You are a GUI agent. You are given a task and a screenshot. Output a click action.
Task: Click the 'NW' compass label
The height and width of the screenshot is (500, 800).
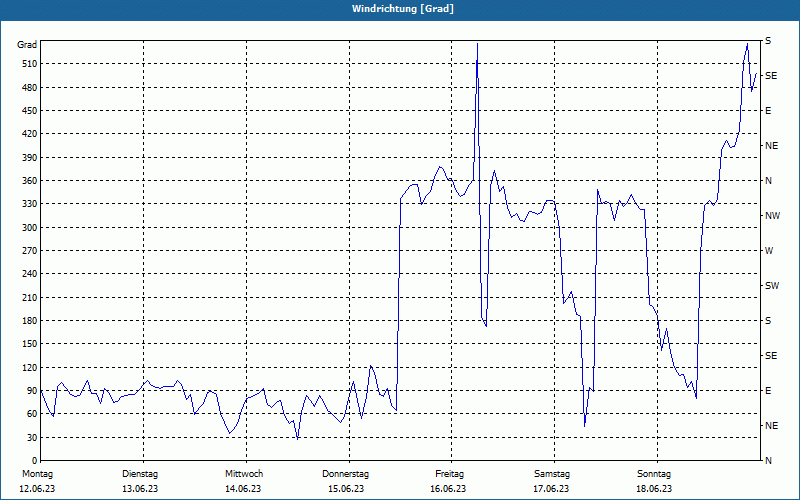pyautogui.click(x=772, y=216)
